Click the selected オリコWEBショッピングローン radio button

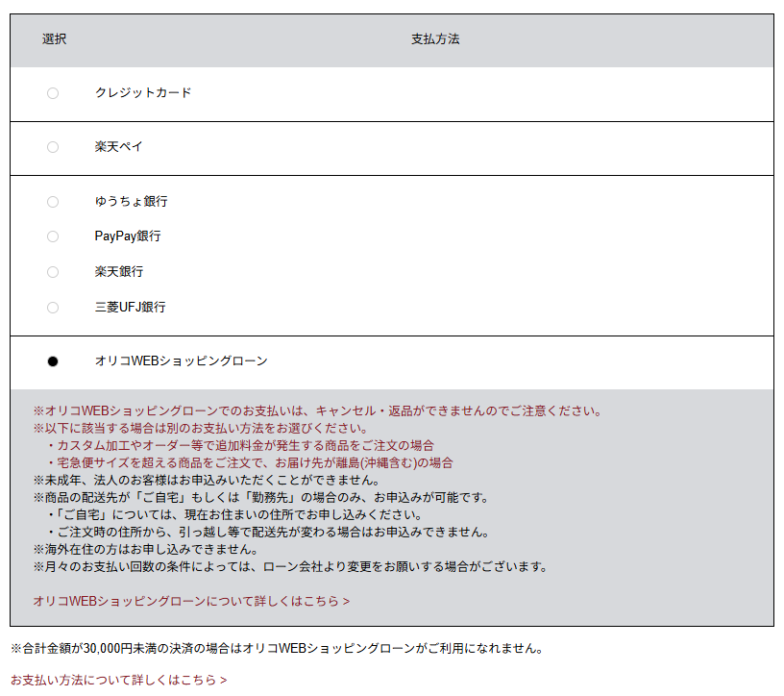[x=53, y=361]
